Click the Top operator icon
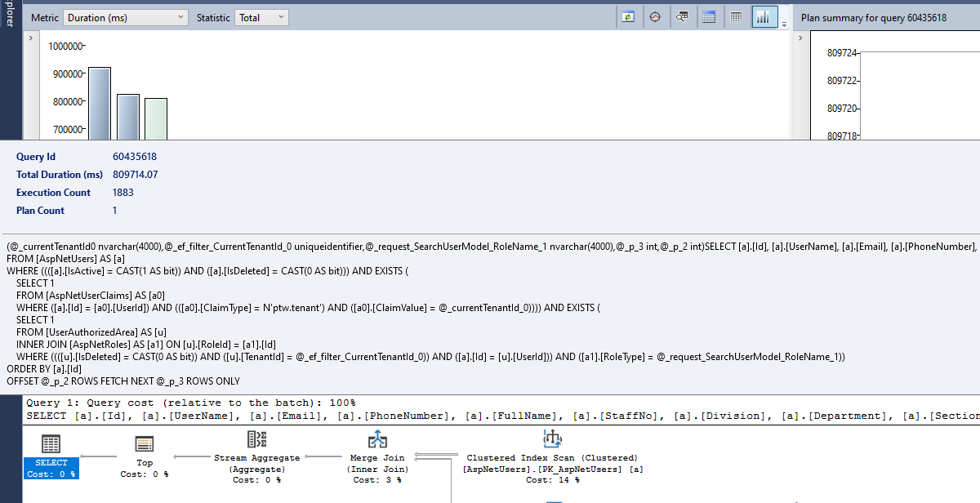The image size is (980, 503). click(x=145, y=443)
